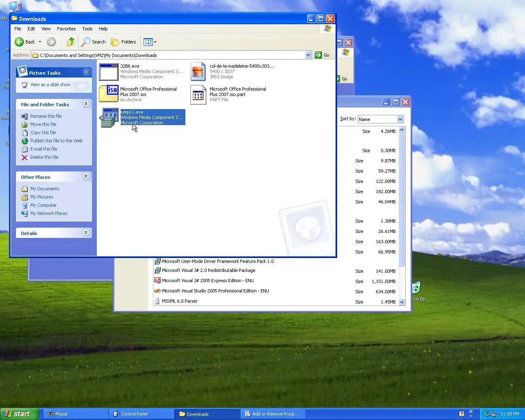Open the Views dropdown button

pos(150,42)
